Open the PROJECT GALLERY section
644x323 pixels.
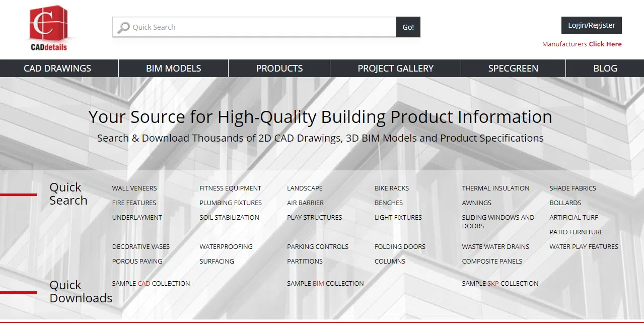(395, 68)
